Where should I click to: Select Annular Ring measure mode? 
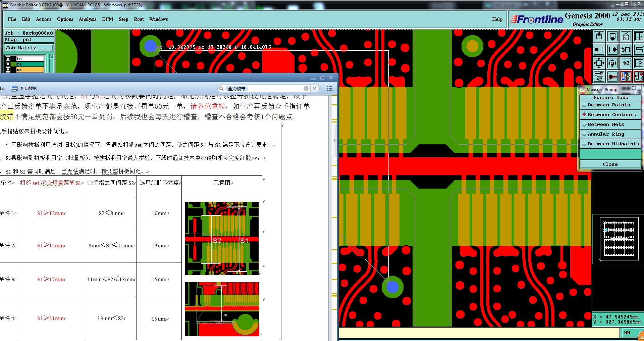coord(610,134)
